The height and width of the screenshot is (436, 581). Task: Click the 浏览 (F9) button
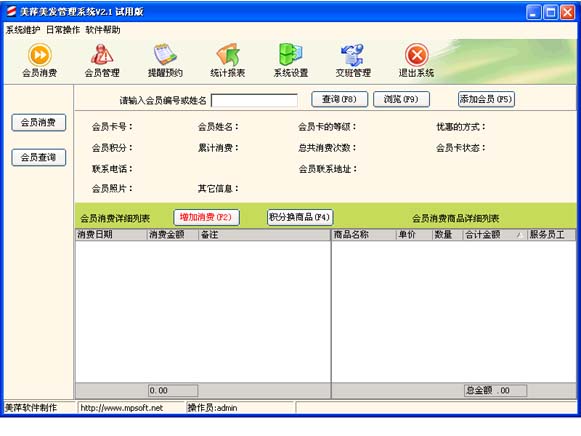pyautogui.click(x=401, y=99)
